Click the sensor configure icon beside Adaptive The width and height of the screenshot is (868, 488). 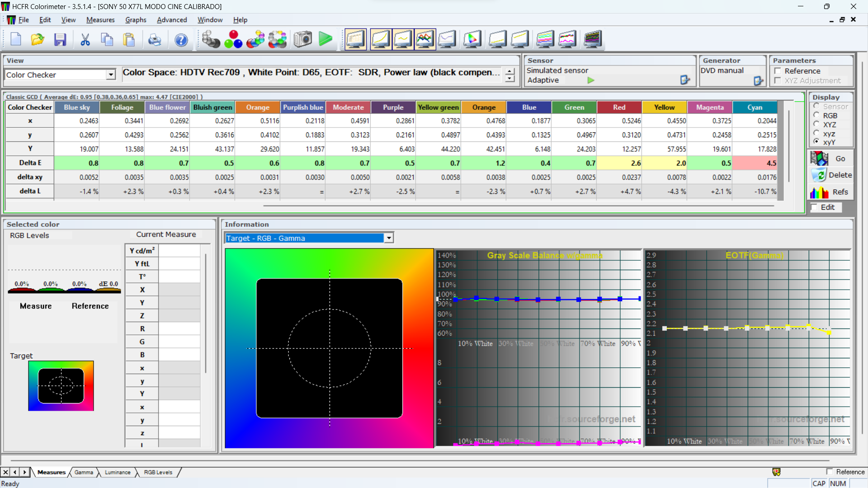[x=685, y=80]
